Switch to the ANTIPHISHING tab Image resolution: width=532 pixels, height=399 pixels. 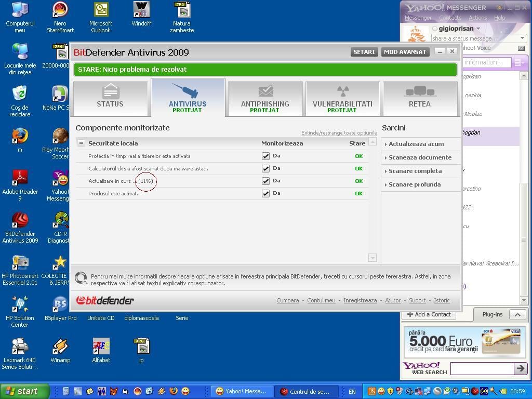(265, 99)
